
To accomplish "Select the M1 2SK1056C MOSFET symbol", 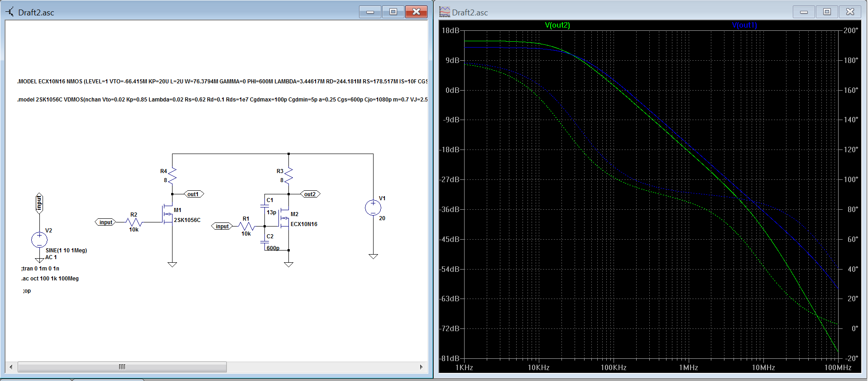I will pyautogui.click(x=168, y=214).
